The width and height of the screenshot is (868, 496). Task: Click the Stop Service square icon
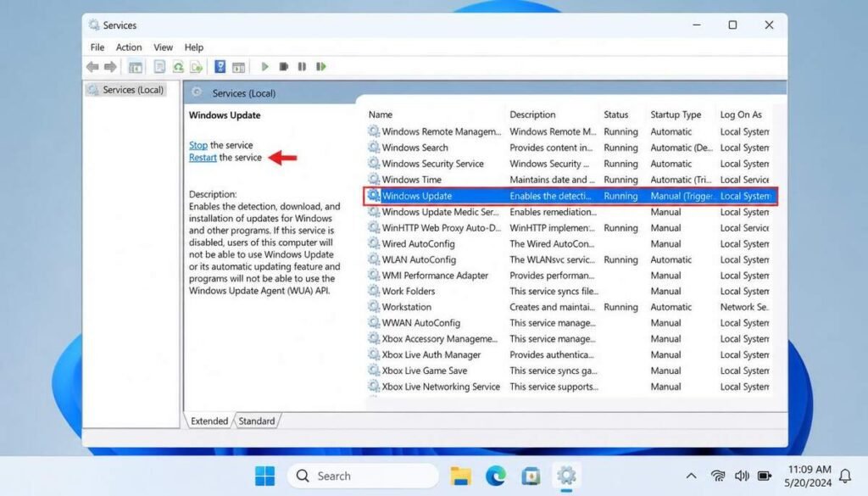283,67
